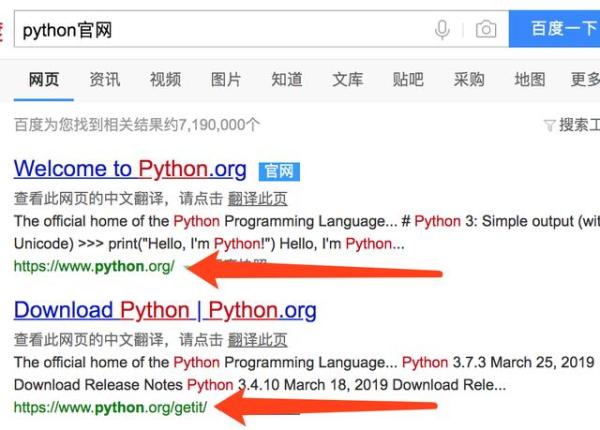The height and width of the screenshot is (430, 600).
Task: Click 翻译此页 under Download Python result
Action: pos(258,340)
